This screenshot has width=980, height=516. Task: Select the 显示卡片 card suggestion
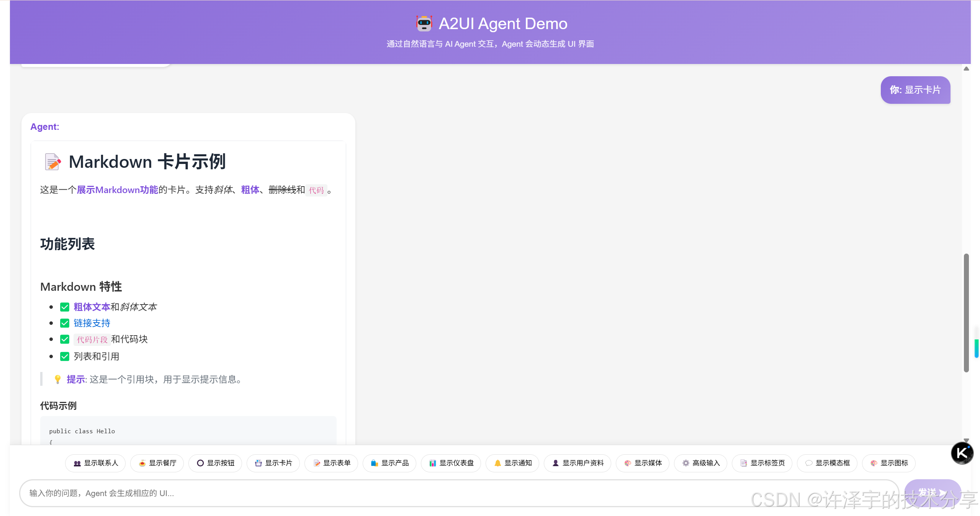[273, 463]
